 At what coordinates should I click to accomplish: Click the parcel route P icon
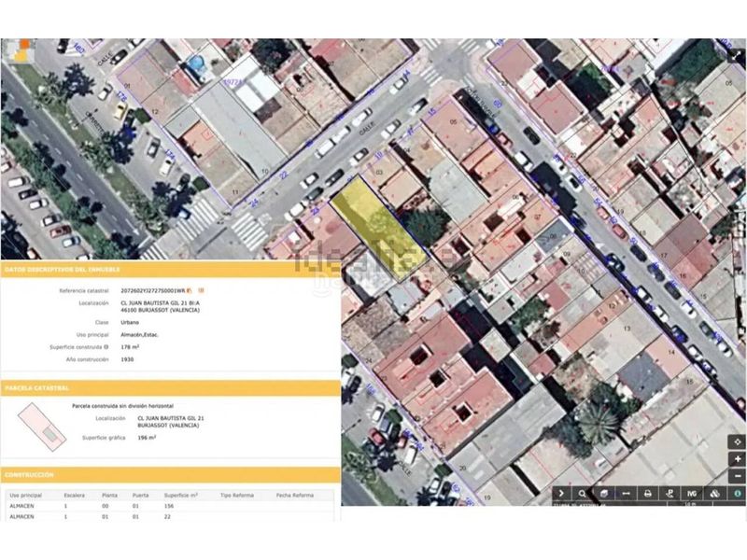669,494
